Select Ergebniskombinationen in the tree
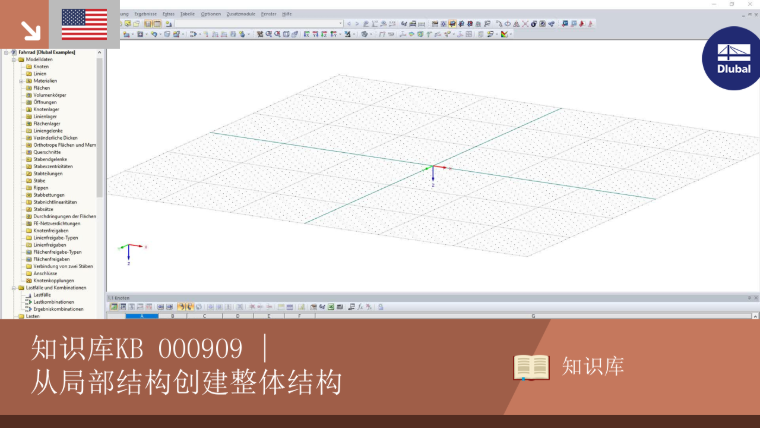 click(x=58, y=309)
